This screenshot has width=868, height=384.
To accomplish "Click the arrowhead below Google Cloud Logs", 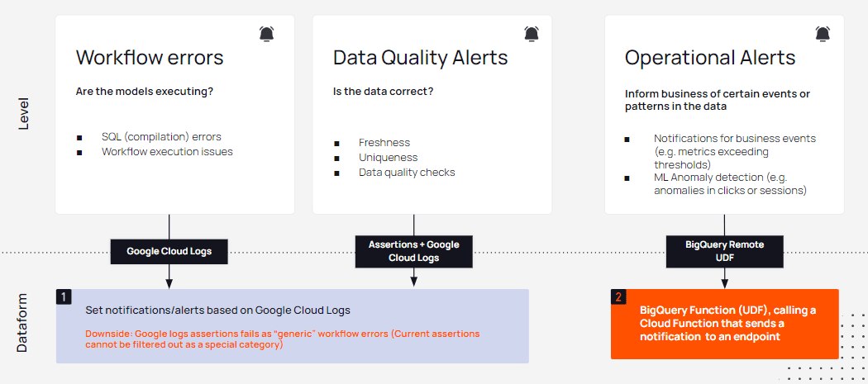I will 169,284.
